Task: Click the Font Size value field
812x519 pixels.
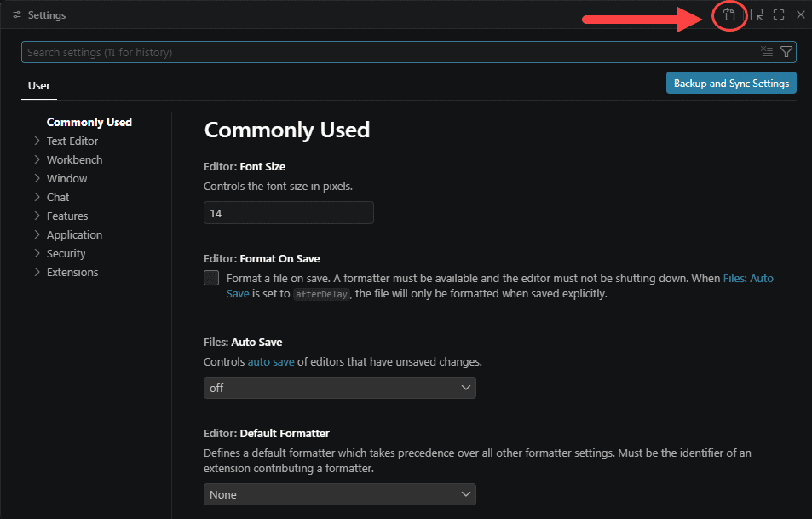Action: pyautogui.click(x=289, y=213)
